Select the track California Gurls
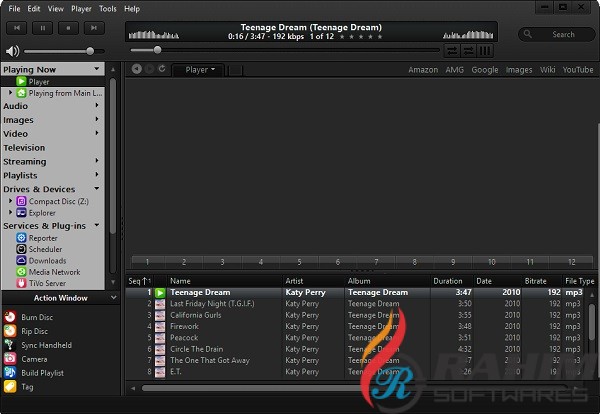 click(x=196, y=315)
